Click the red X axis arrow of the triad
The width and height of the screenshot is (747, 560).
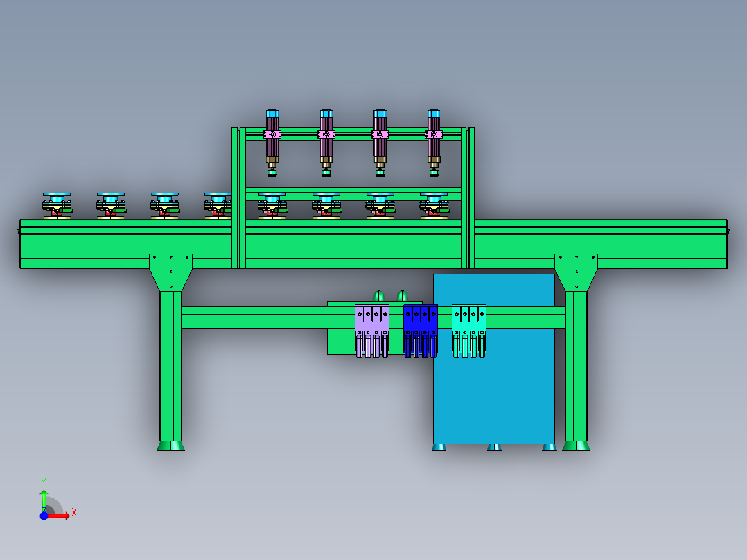click(x=59, y=516)
